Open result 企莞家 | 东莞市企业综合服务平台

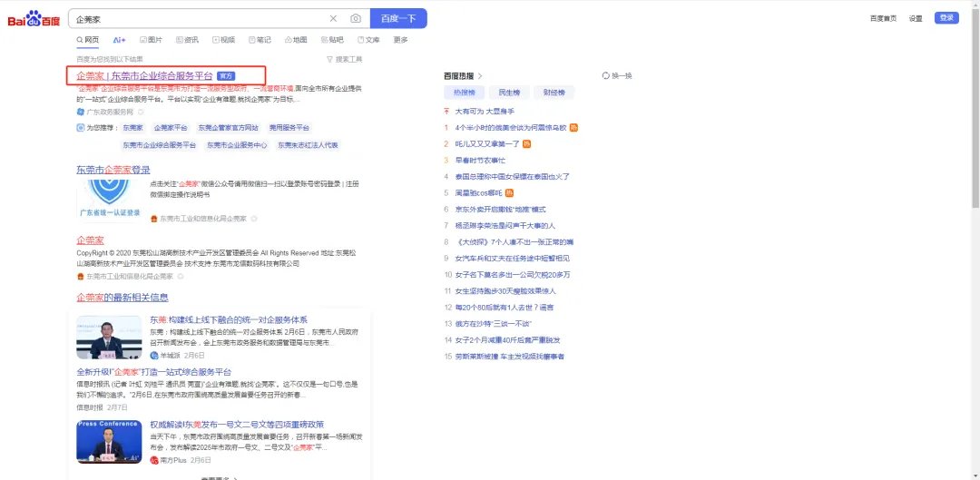(144, 75)
